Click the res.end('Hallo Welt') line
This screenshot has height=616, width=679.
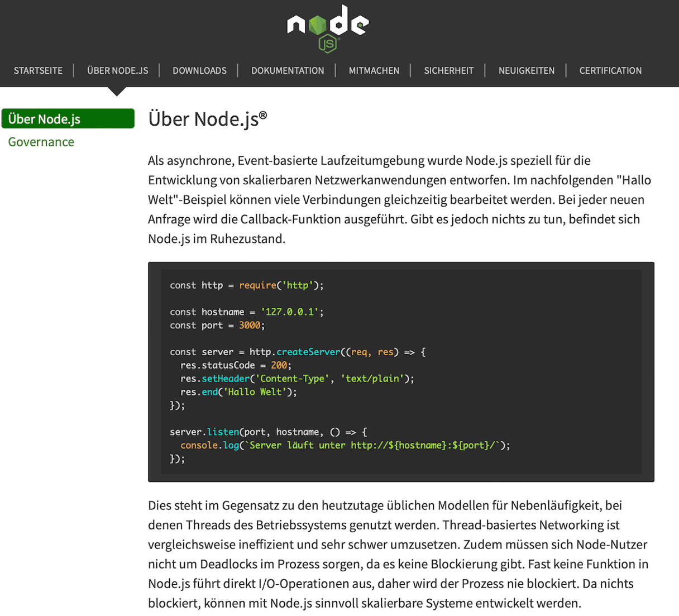pyautogui.click(x=238, y=392)
